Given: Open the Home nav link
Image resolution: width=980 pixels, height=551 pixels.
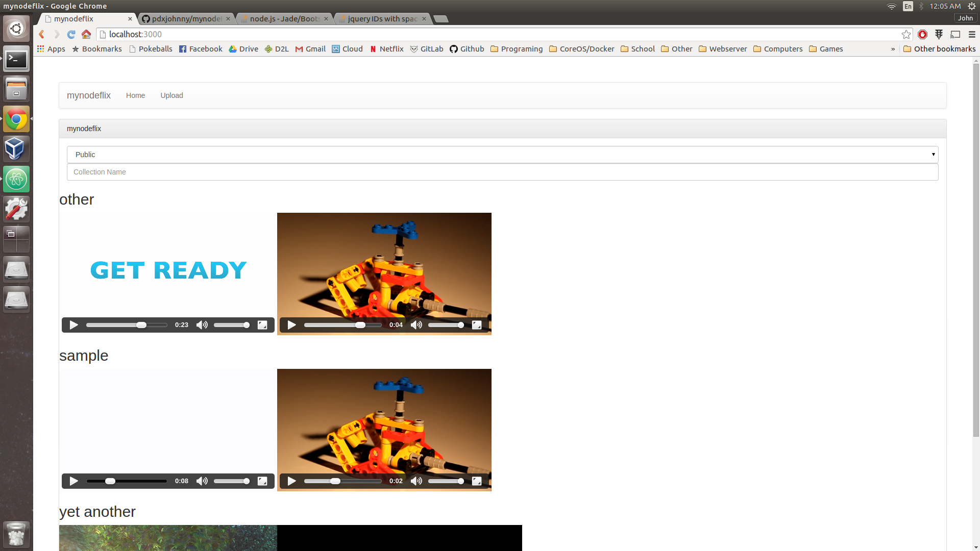Looking at the screenshot, I should tap(135, 95).
